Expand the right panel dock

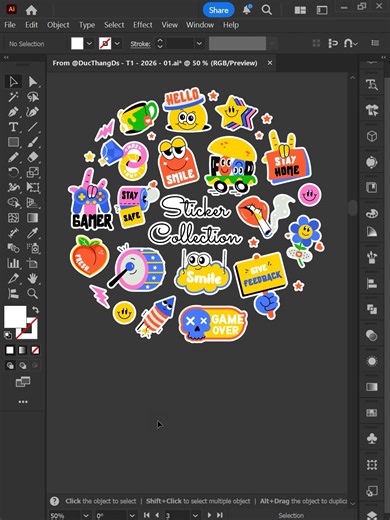pyautogui.click(x=383, y=58)
